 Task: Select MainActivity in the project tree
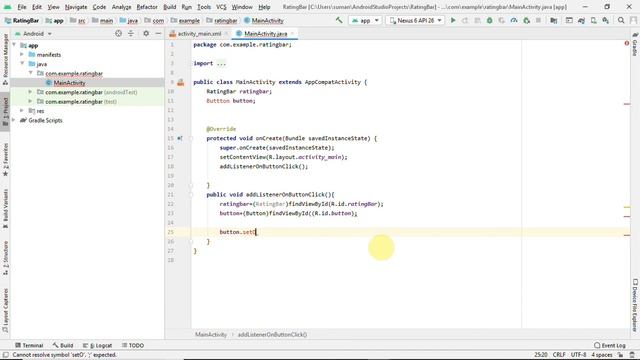click(x=69, y=83)
